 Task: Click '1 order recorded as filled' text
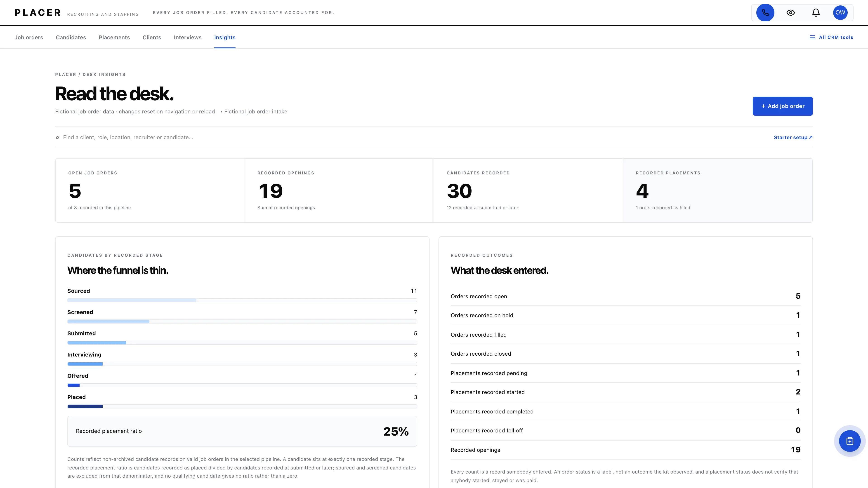(x=663, y=208)
